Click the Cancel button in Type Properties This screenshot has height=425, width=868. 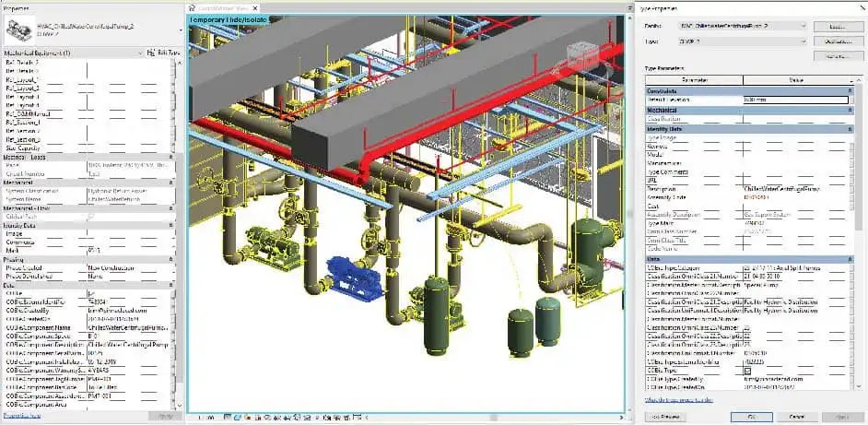click(x=797, y=417)
